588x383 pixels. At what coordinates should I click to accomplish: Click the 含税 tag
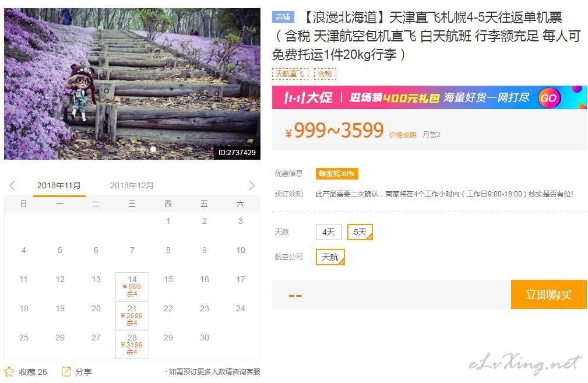(x=325, y=73)
